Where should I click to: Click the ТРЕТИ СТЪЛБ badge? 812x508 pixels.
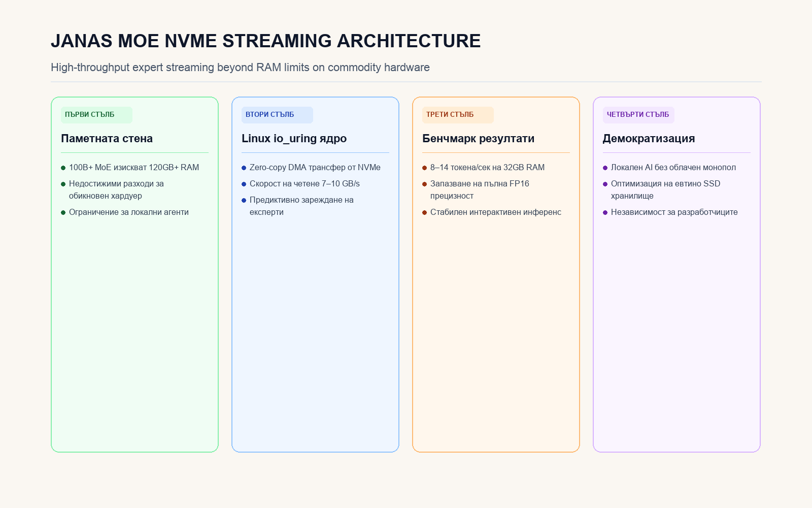click(458, 115)
